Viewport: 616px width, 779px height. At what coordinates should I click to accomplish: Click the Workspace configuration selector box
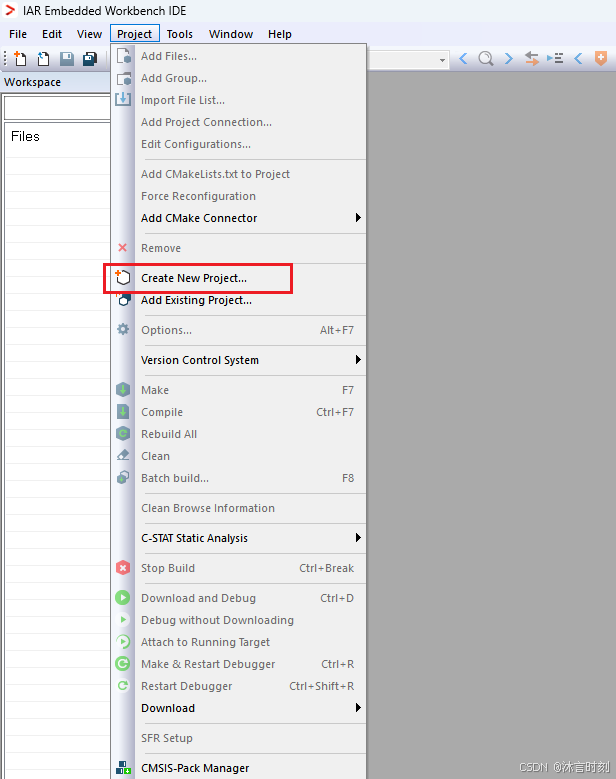click(x=57, y=107)
